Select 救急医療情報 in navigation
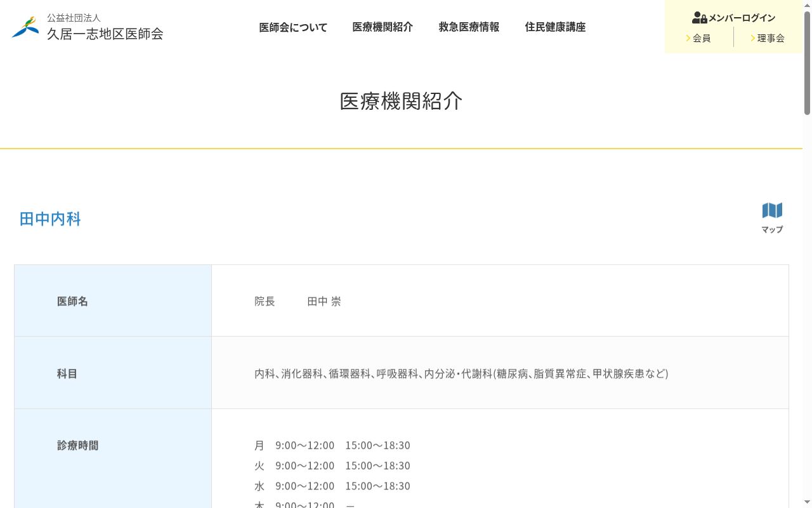The height and width of the screenshot is (508, 812). coord(469,27)
